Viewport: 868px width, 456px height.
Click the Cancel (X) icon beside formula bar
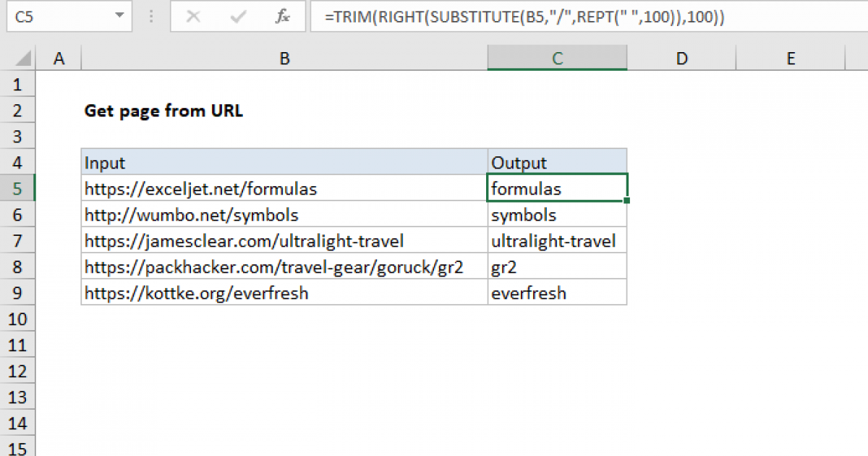[195, 17]
